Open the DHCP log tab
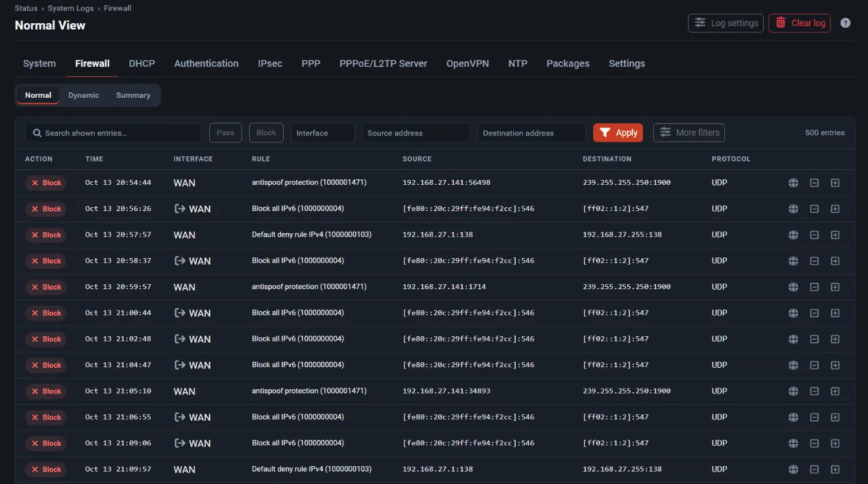Image resolution: width=868 pixels, height=484 pixels. click(x=142, y=64)
